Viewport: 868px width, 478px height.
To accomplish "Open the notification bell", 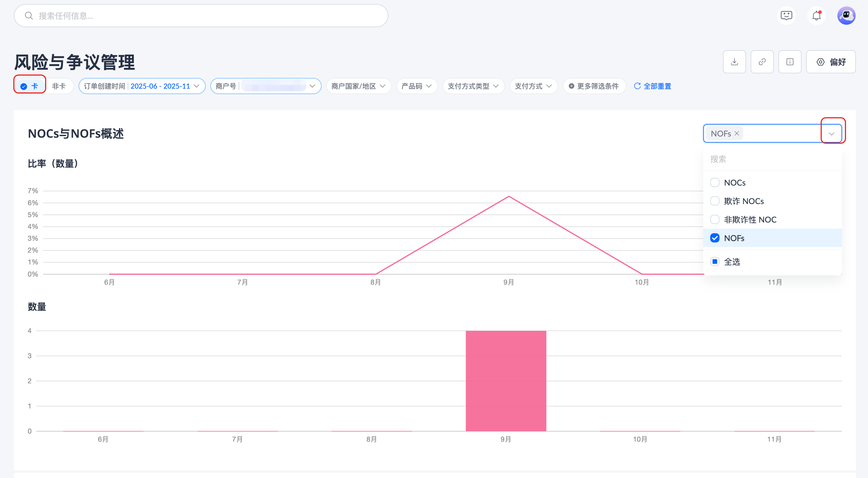I will click(x=816, y=16).
